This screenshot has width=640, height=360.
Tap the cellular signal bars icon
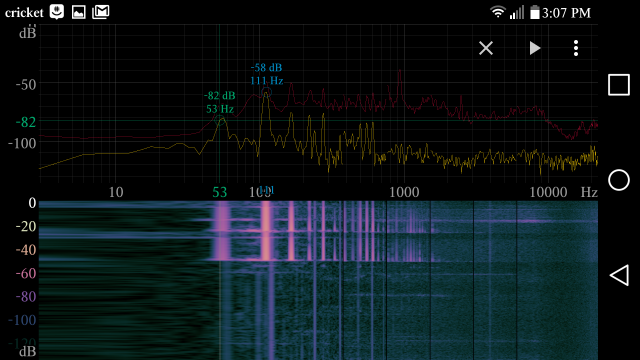[x=517, y=13]
